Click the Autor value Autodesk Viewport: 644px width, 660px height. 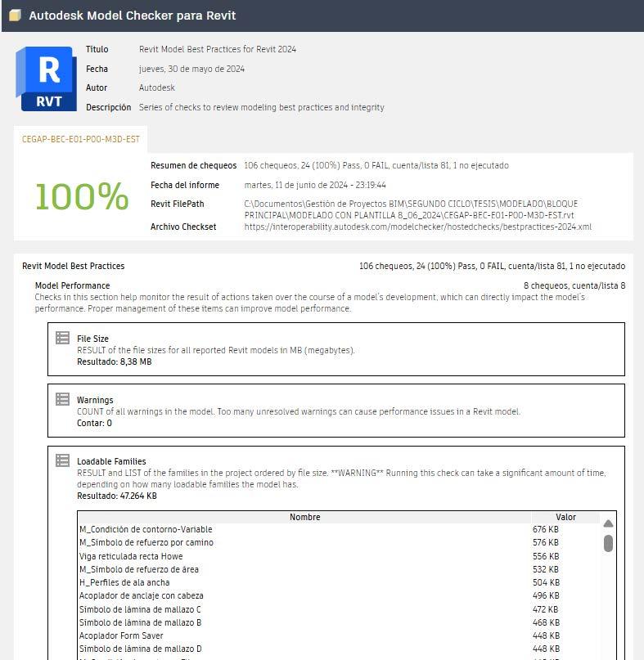tap(156, 88)
